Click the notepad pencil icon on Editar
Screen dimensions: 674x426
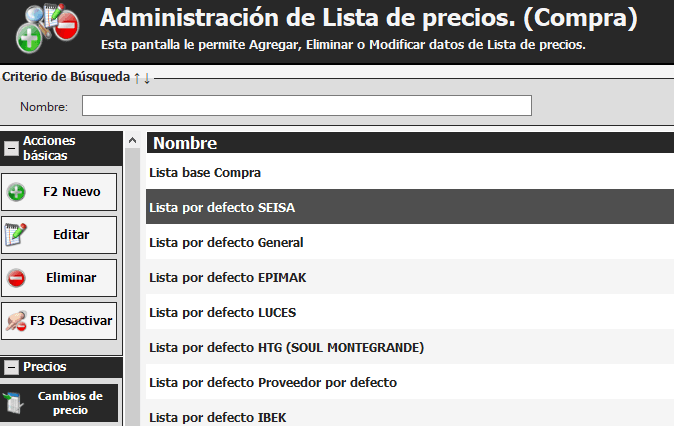[16, 235]
